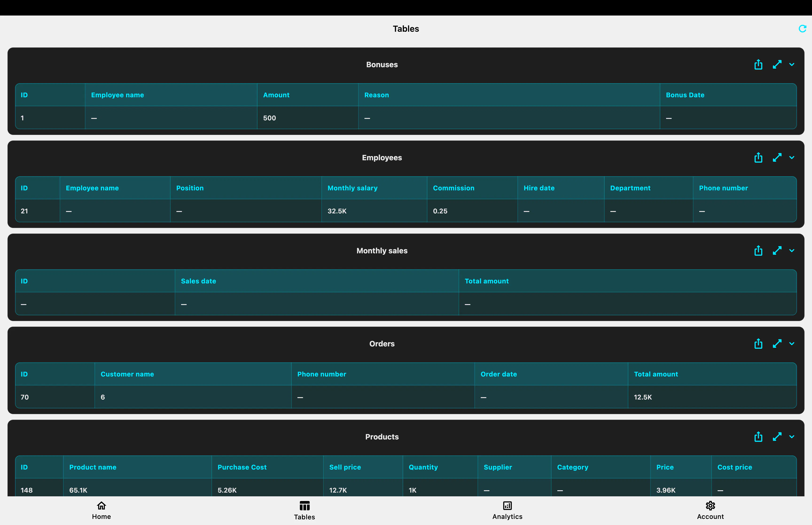Collapse the Monthly sales chevron
The width and height of the screenshot is (812, 525).
(x=792, y=251)
